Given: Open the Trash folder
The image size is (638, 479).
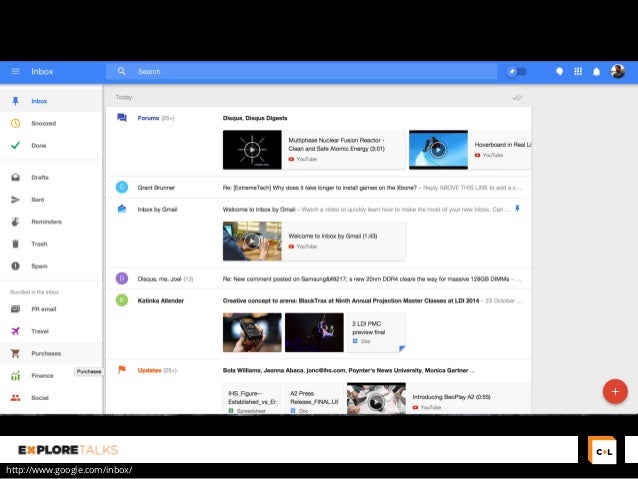Looking at the screenshot, I should 51,244.
